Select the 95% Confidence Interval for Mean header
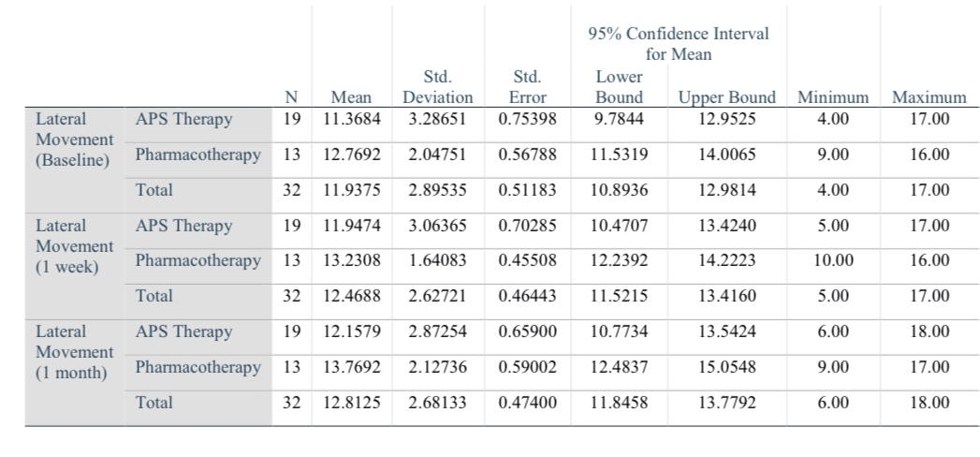 click(679, 44)
